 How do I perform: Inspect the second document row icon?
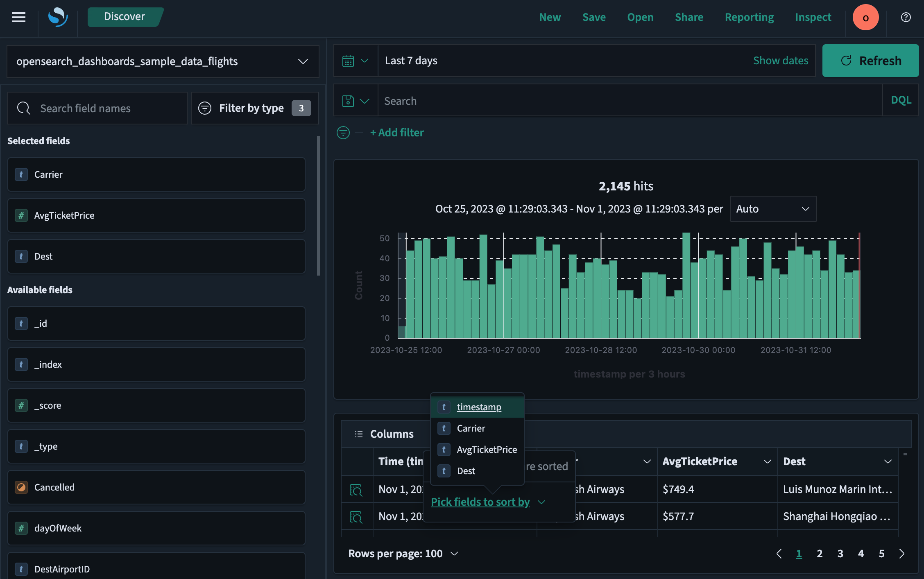356,517
